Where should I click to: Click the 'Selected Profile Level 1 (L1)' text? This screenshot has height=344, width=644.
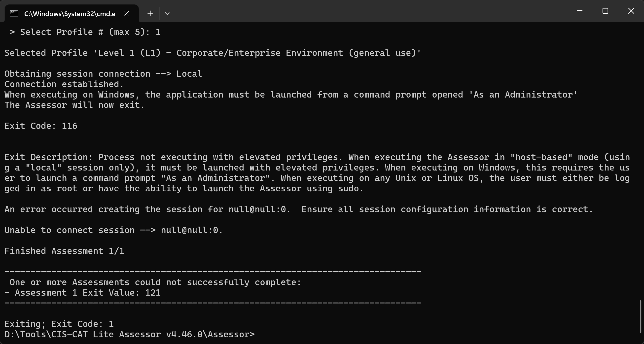click(x=213, y=53)
